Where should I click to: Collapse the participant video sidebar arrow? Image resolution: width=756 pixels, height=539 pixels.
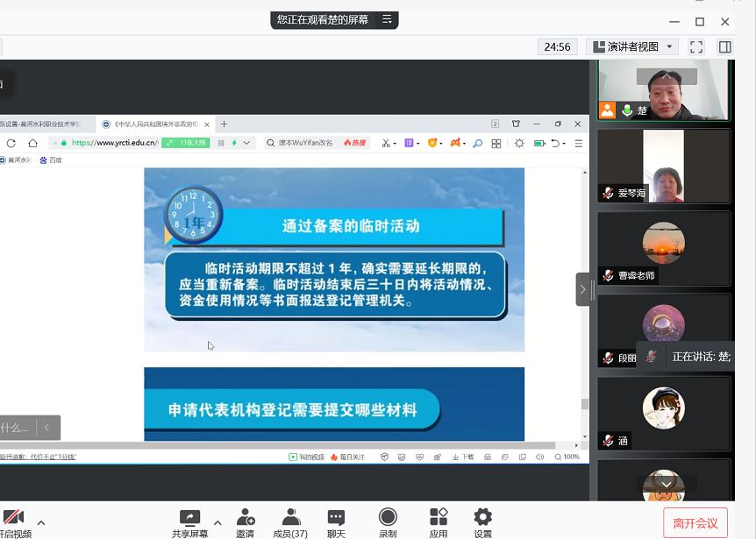(x=582, y=289)
